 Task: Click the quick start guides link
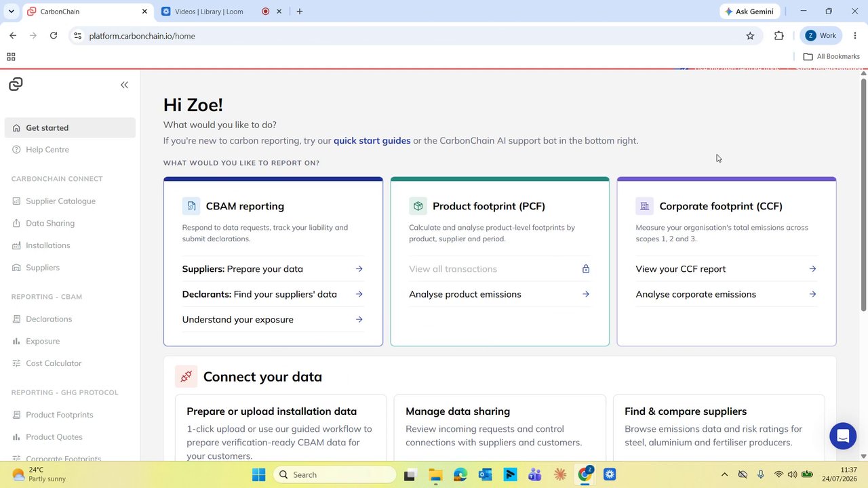(x=372, y=141)
